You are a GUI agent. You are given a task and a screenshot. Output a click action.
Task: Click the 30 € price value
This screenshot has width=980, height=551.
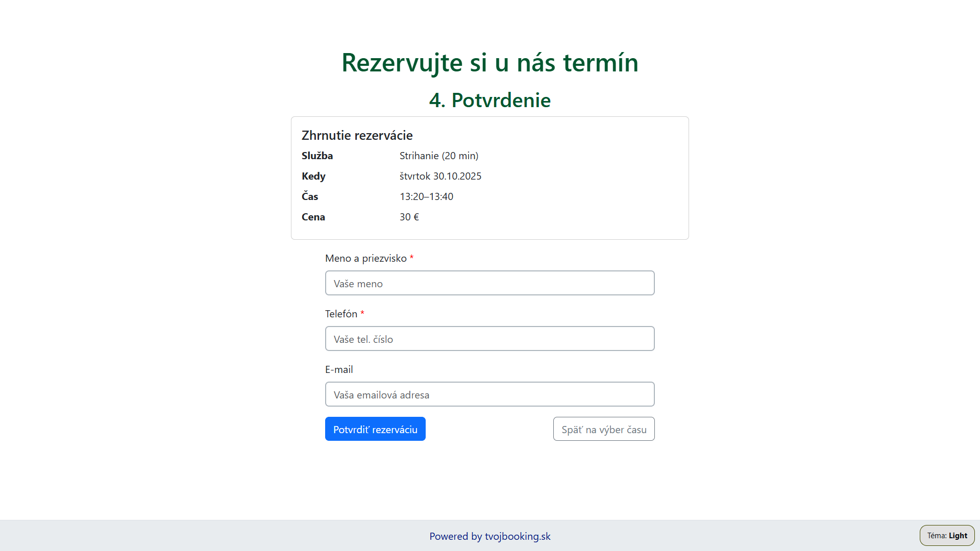[x=409, y=217]
